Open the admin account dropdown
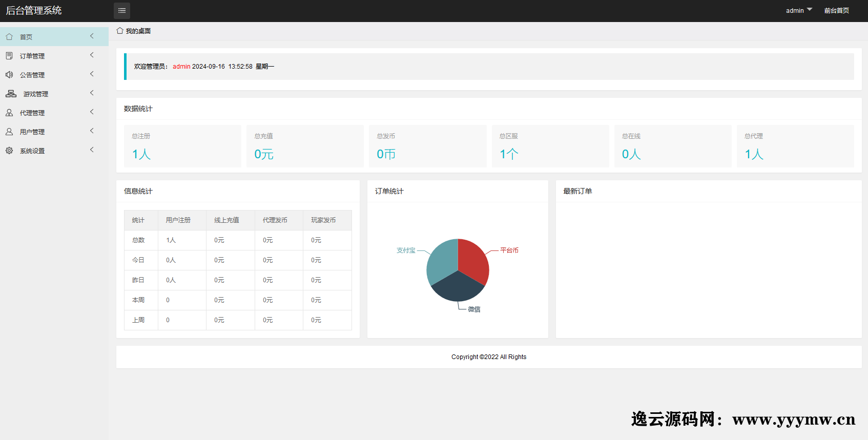 point(799,11)
